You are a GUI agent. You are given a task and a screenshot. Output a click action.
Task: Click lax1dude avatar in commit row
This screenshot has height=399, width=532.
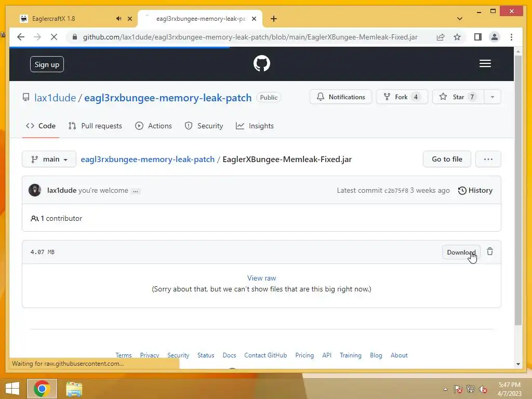coord(35,190)
